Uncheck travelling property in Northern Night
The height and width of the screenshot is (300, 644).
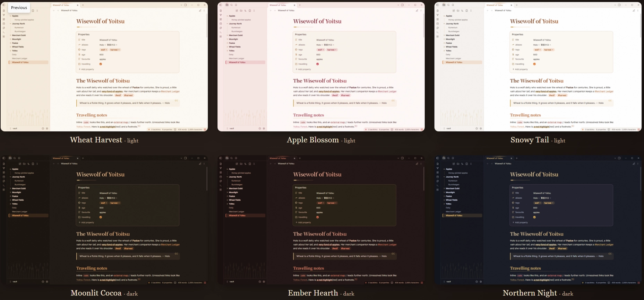534,217
